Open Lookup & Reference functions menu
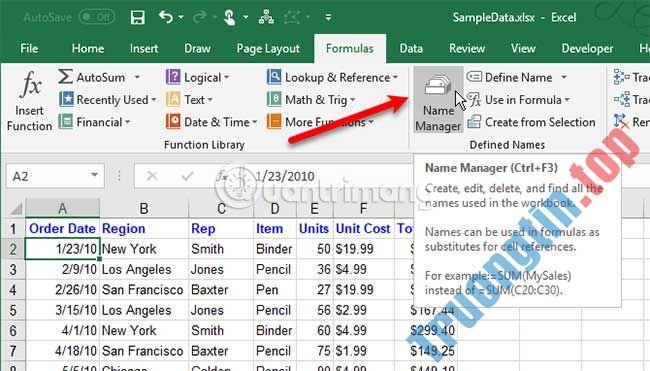This screenshot has width=650, height=371. [332, 78]
